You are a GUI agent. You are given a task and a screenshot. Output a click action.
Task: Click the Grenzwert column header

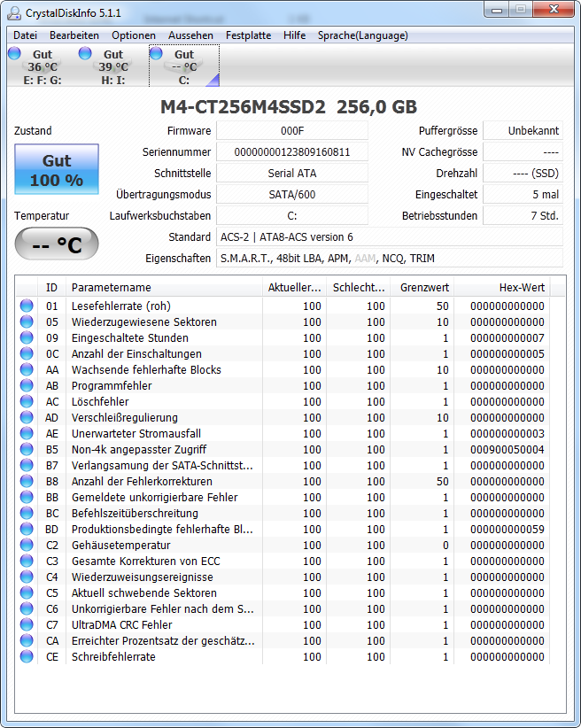click(x=422, y=288)
